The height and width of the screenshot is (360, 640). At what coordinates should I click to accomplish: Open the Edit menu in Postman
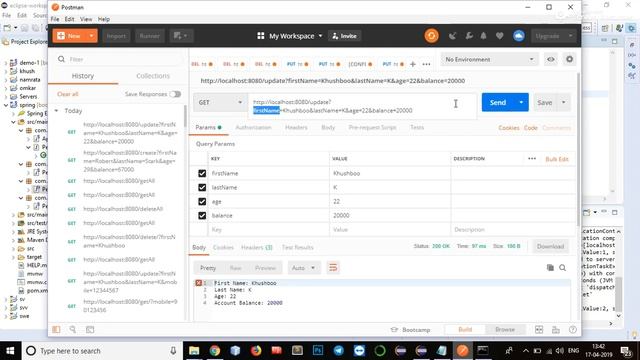coord(69,19)
